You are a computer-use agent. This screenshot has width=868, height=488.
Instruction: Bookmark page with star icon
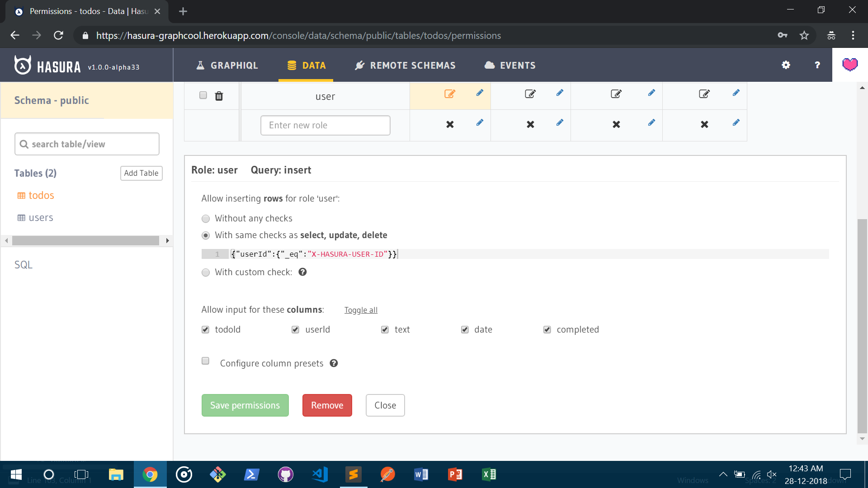(x=804, y=35)
